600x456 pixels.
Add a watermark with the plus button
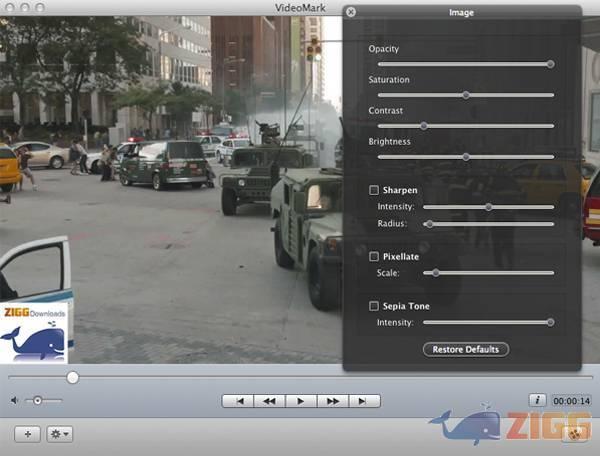pyautogui.click(x=28, y=434)
